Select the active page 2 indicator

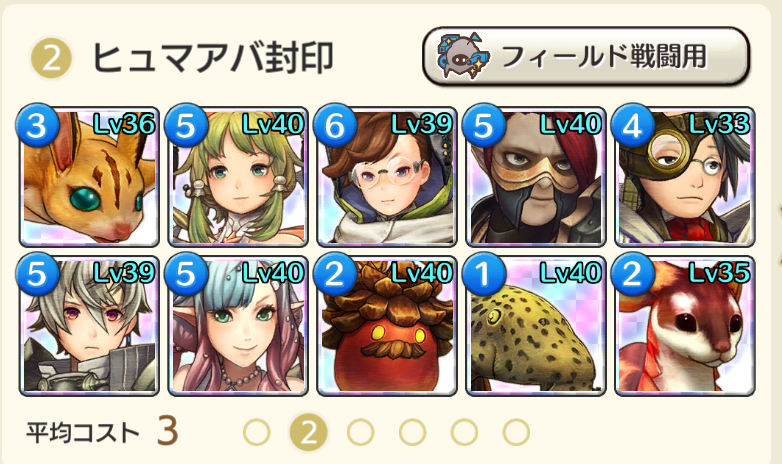tap(309, 432)
